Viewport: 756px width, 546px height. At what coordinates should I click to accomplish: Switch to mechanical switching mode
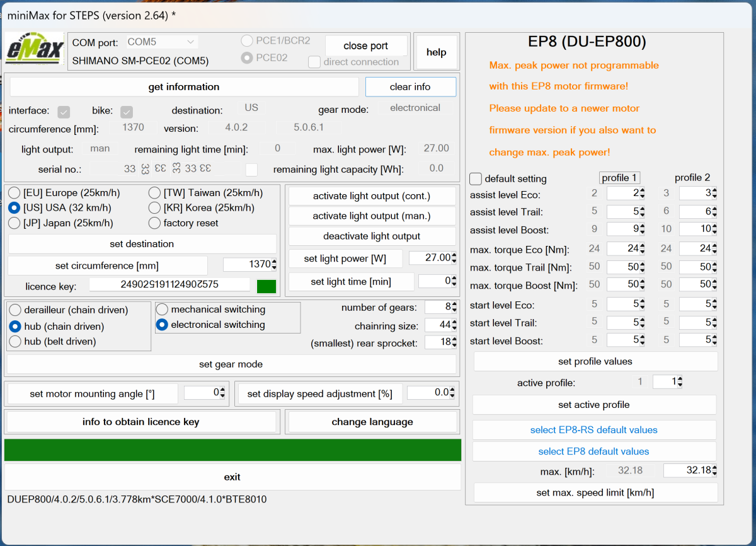[162, 309]
